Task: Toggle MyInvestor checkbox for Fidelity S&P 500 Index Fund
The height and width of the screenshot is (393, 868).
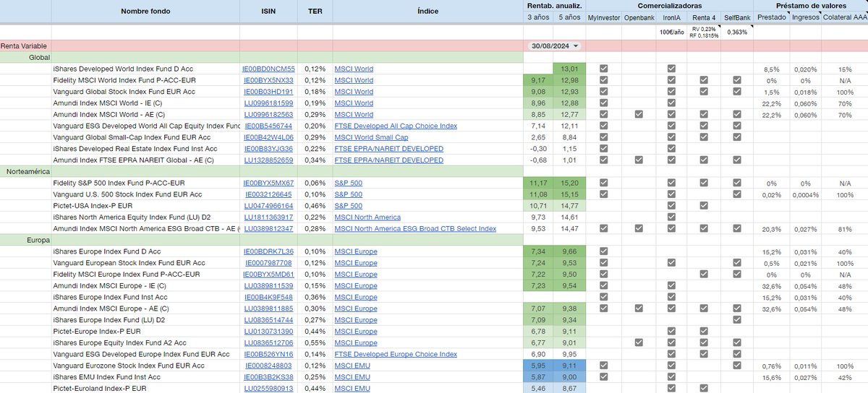Action: tap(604, 183)
